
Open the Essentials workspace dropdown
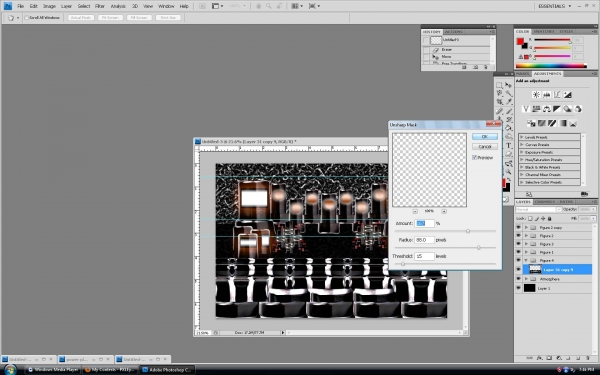tap(554, 6)
